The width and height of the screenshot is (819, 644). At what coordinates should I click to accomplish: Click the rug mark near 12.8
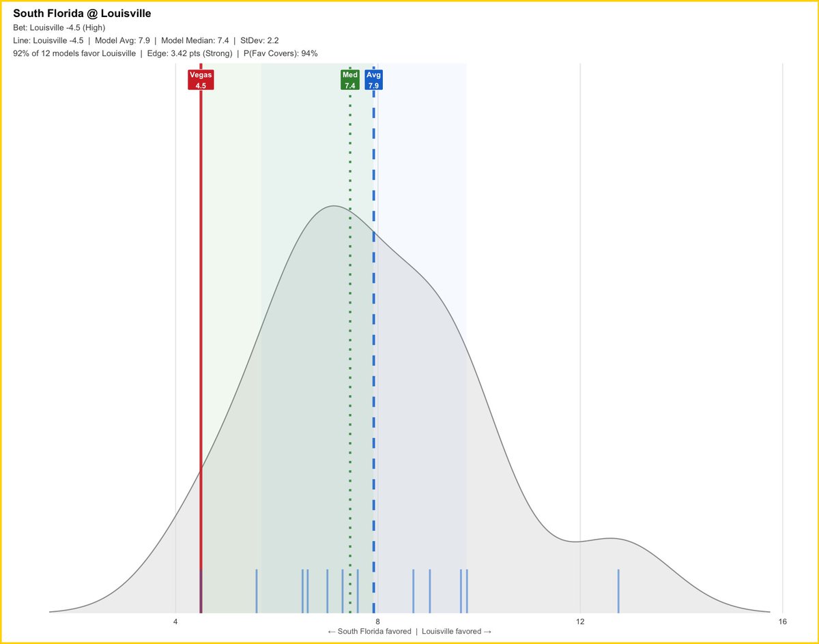(x=618, y=591)
